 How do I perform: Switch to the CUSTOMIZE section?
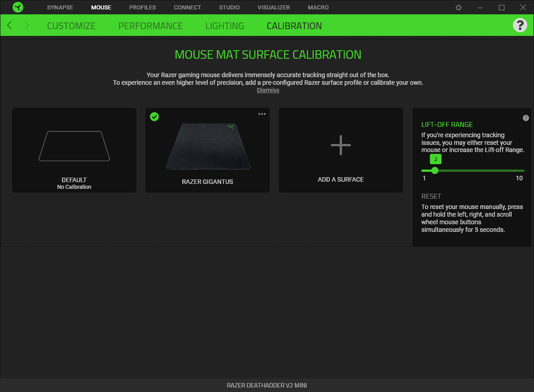tap(71, 26)
